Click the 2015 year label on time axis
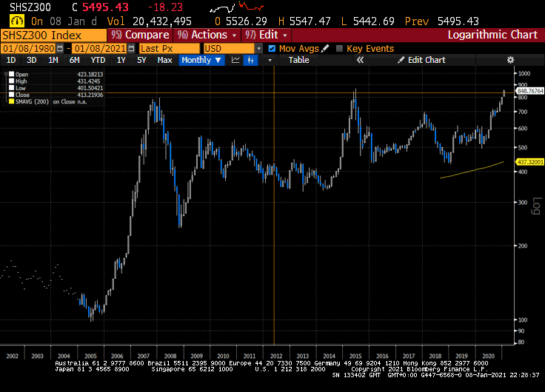 [355, 356]
